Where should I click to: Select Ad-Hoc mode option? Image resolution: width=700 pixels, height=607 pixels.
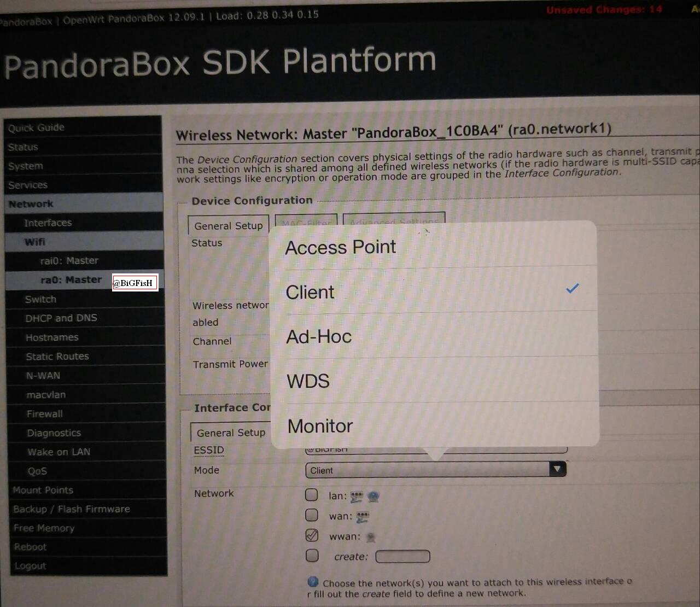[x=434, y=336]
